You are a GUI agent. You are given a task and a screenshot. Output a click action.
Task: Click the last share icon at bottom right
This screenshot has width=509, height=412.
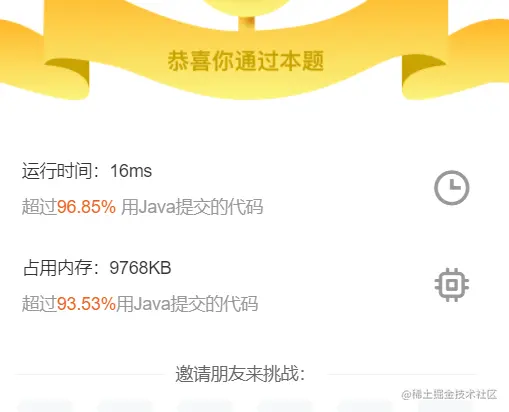coord(445,406)
